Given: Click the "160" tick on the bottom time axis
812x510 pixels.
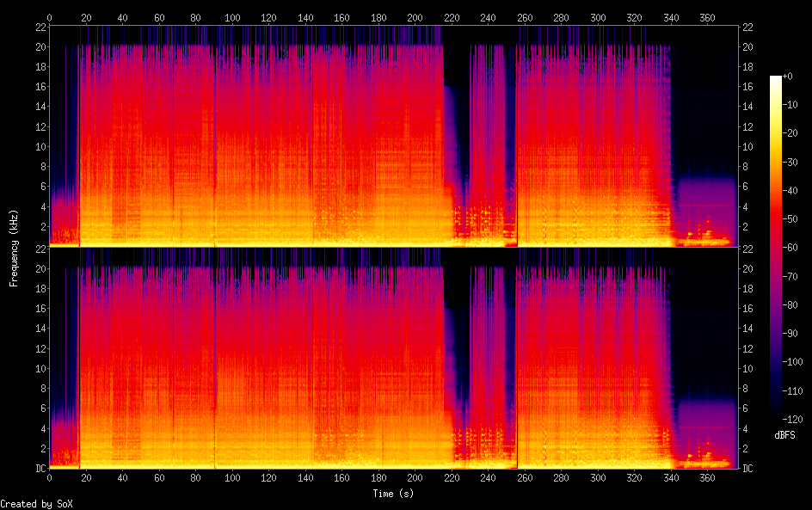Looking at the screenshot, I should (x=341, y=478).
